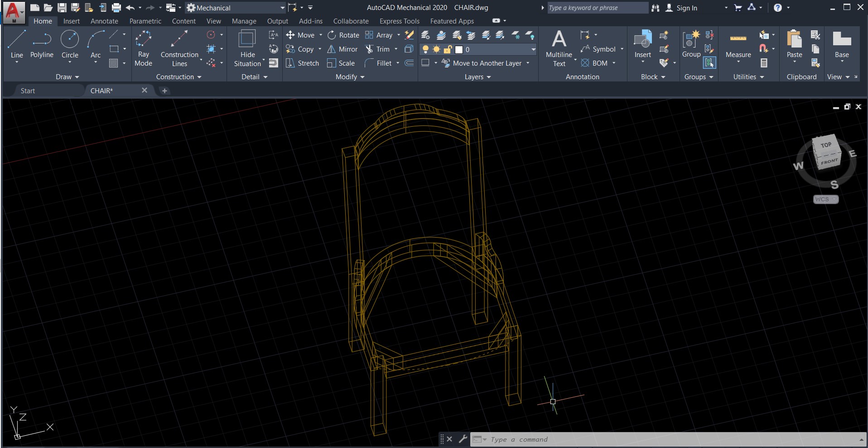This screenshot has height=448, width=868.
Task: Toggle layer 0 lock padlock
Action: pos(448,49)
